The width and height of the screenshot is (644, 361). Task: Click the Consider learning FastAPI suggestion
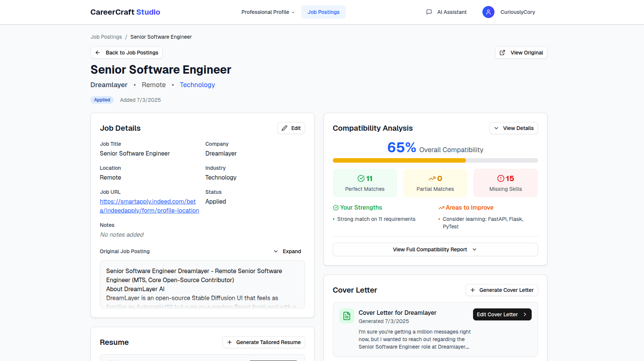tap(483, 223)
